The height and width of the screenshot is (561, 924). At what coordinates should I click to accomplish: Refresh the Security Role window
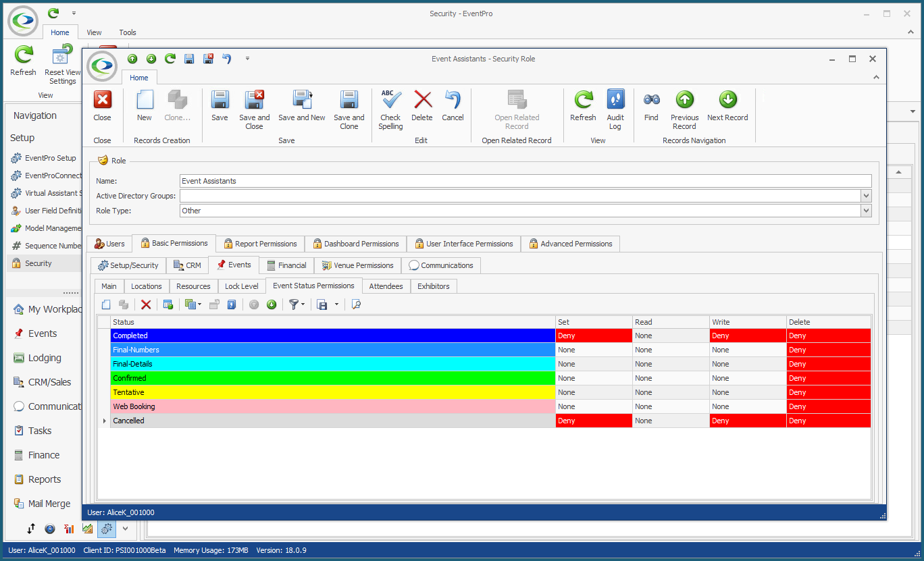(x=583, y=106)
